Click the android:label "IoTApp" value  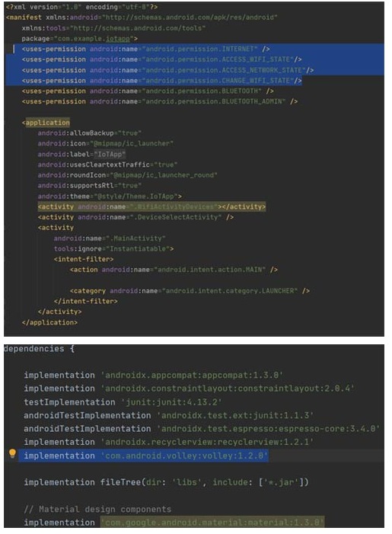point(110,155)
